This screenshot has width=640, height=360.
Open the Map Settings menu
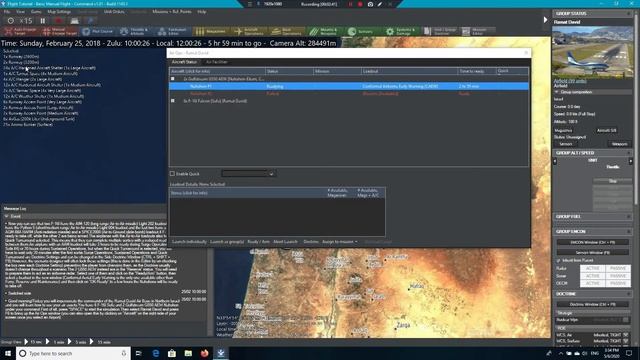point(59,12)
